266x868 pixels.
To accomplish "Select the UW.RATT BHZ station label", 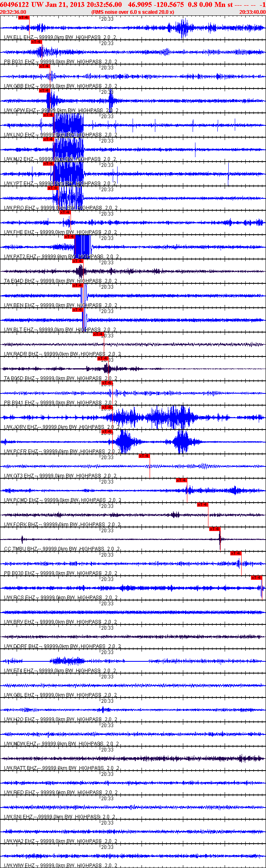I will click(x=21, y=768).
